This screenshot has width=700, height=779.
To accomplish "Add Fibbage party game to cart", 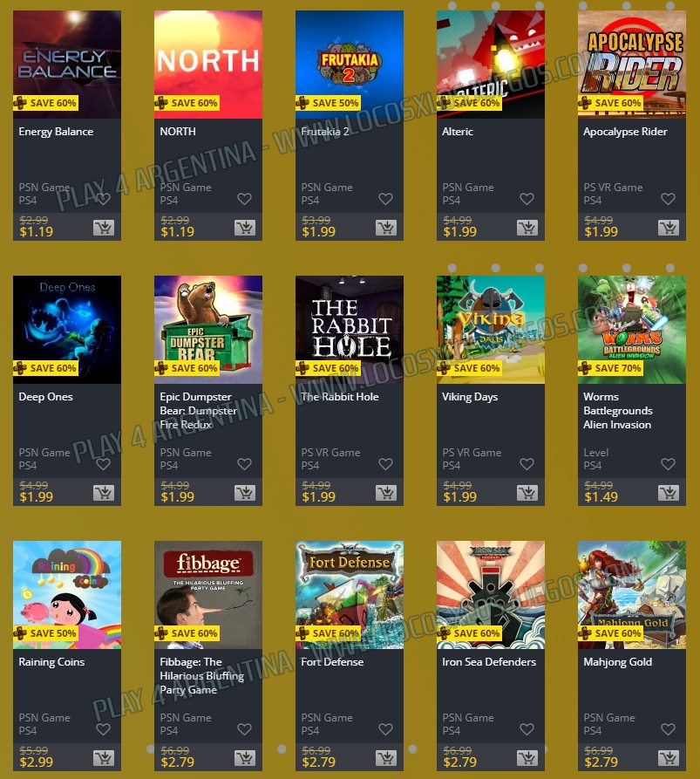I will point(245,758).
